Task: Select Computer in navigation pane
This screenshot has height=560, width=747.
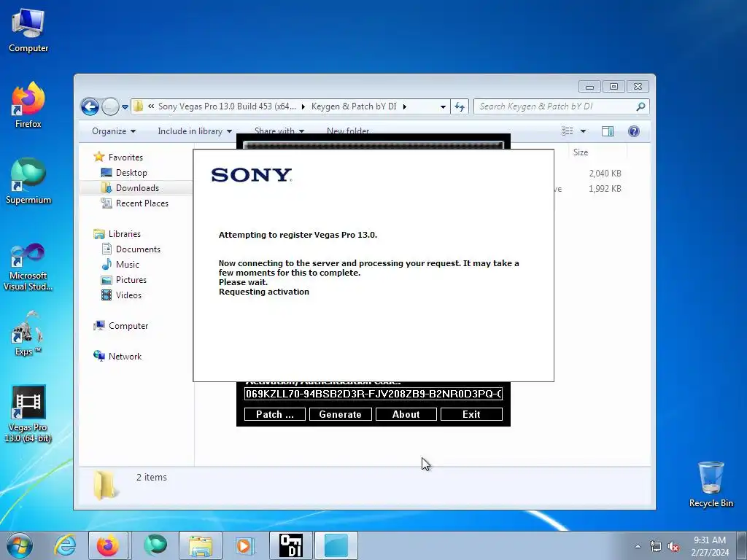Action: (x=128, y=326)
